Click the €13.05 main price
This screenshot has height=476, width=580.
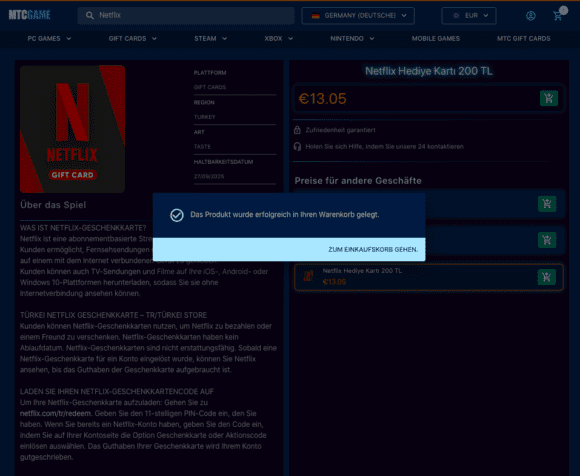pos(322,99)
